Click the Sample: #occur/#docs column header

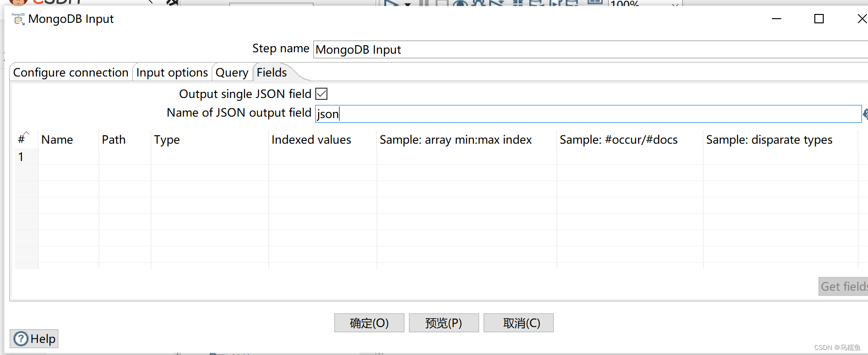[x=630, y=139]
